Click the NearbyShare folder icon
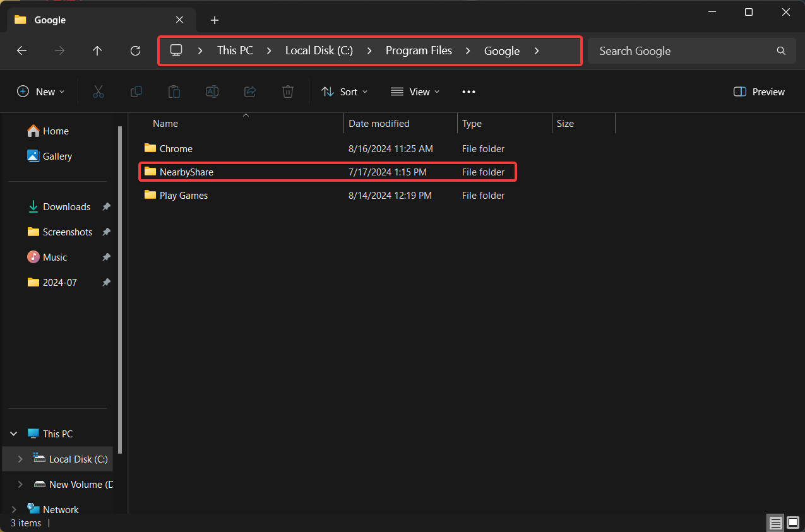This screenshot has height=532, width=805. [x=150, y=172]
